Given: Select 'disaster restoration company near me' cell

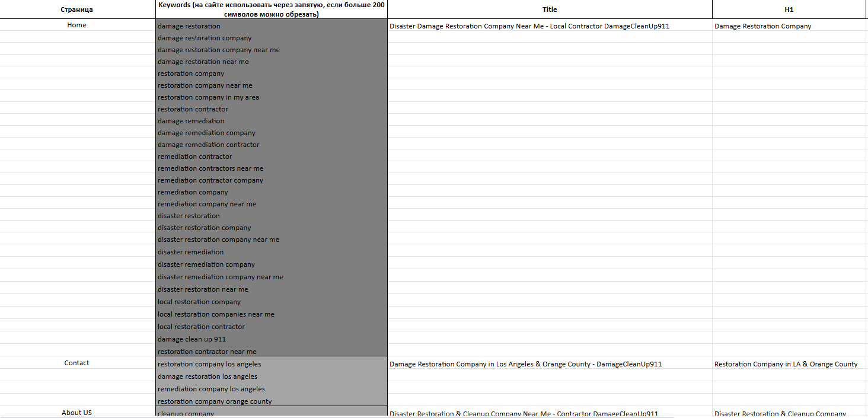Looking at the screenshot, I should coord(272,240).
